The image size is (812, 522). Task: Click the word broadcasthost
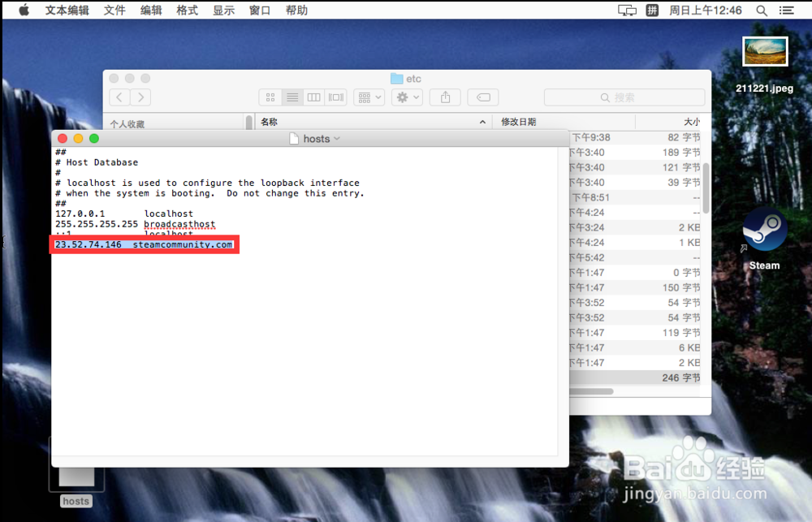(179, 224)
